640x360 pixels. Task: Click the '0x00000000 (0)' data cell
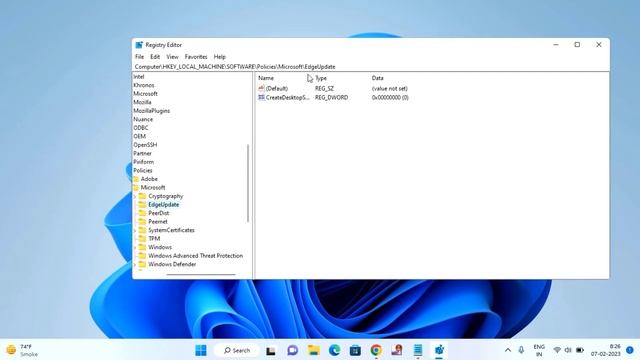click(390, 98)
